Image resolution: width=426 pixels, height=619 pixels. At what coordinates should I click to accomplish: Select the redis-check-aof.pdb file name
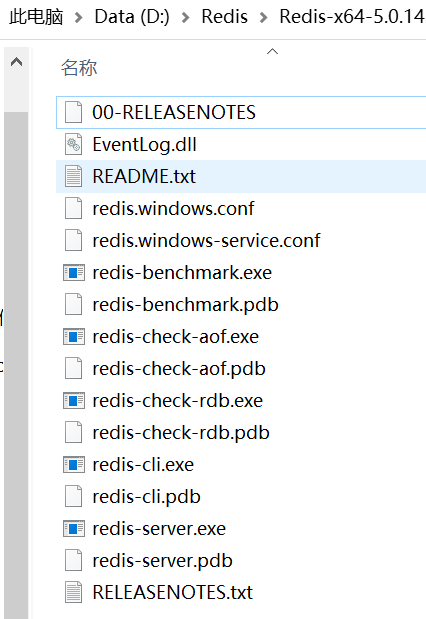click(x=179, y=369)
